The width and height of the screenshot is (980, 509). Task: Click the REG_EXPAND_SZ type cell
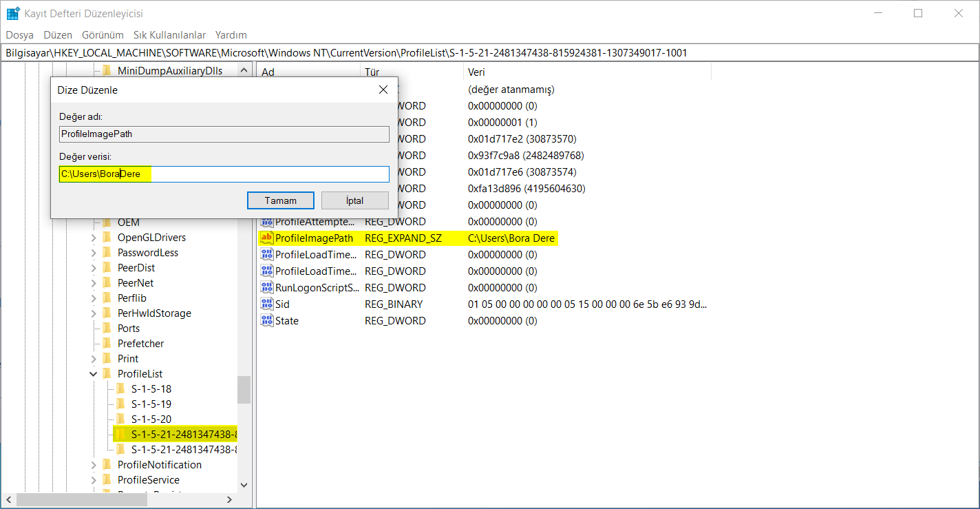[x=403, y=238]
